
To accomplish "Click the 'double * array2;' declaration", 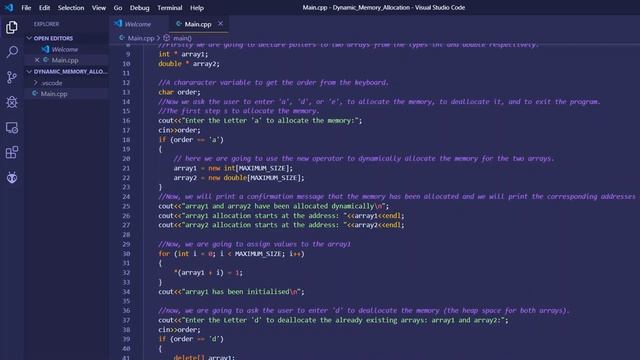I will pyautogui.click(x=189, y=64).
